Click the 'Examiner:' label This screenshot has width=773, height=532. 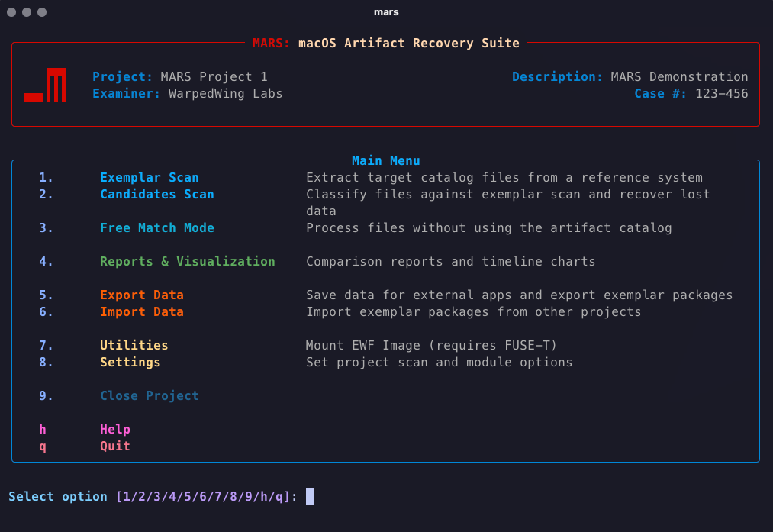click(126, 94)
